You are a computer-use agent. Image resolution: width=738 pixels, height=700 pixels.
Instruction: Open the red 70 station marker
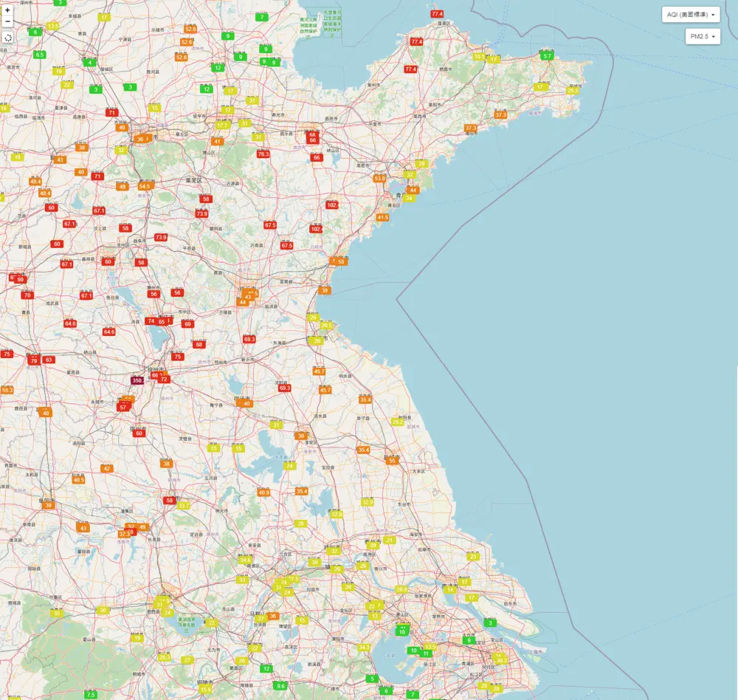[27, 295]
